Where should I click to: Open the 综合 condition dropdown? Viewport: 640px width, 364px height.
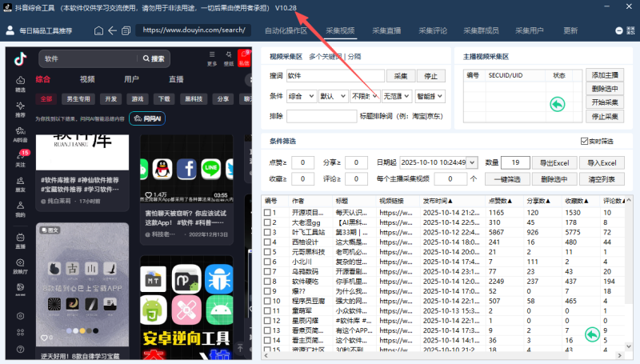(x=302, y=96)
